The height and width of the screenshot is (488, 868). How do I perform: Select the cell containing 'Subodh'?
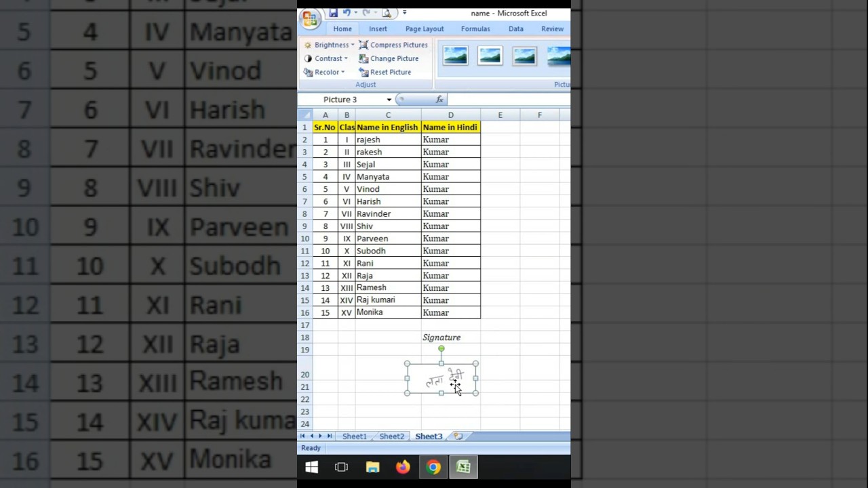pyautogui.click(x=388, y=251)
